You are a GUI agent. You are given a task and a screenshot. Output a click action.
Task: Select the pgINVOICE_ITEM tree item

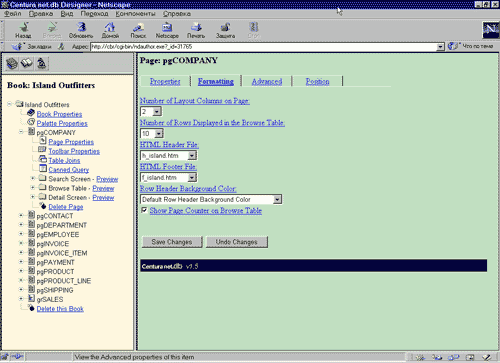(x=62, y=253)
